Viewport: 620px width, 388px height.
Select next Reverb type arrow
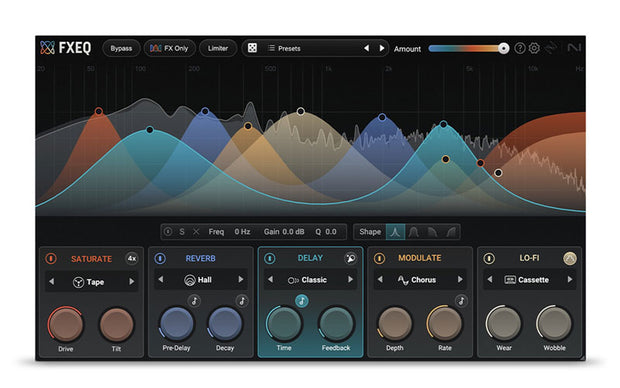(241, 279)
